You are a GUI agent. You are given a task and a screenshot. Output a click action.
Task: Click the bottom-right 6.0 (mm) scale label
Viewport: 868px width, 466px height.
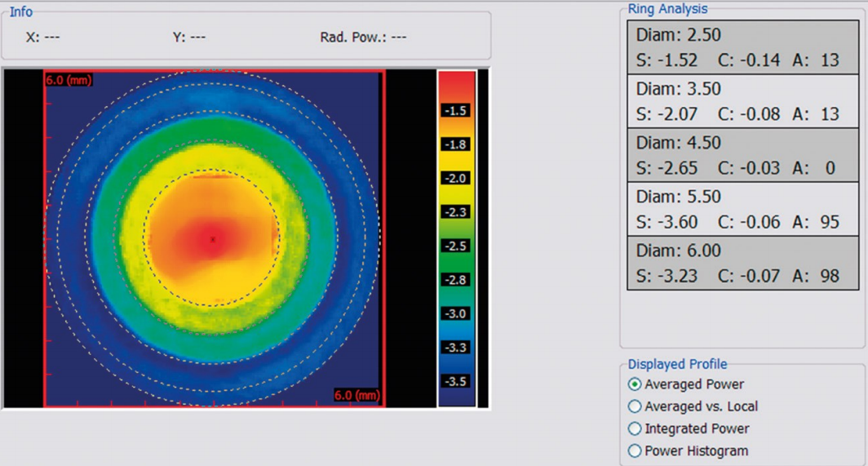357,395
